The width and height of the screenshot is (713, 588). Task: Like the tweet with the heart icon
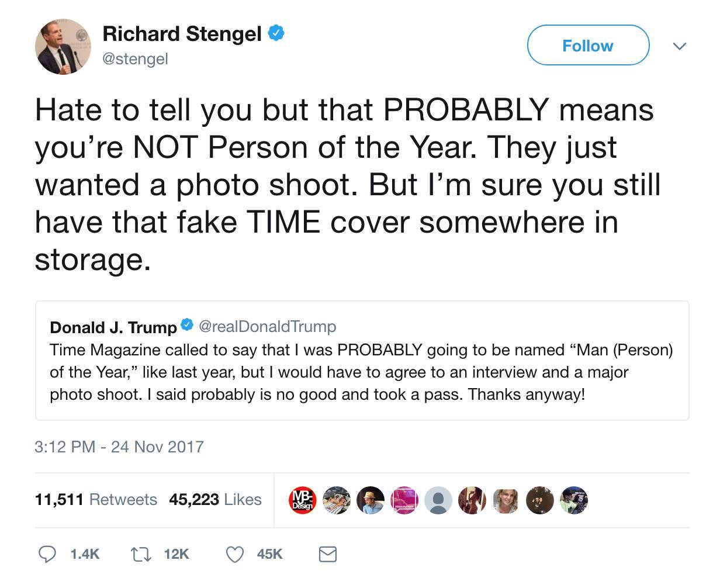(x=234, y=554)
